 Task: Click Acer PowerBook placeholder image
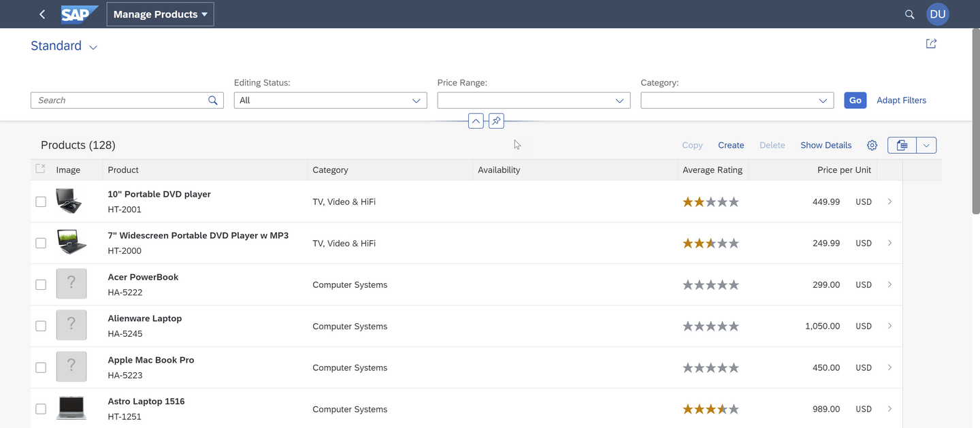71,284
